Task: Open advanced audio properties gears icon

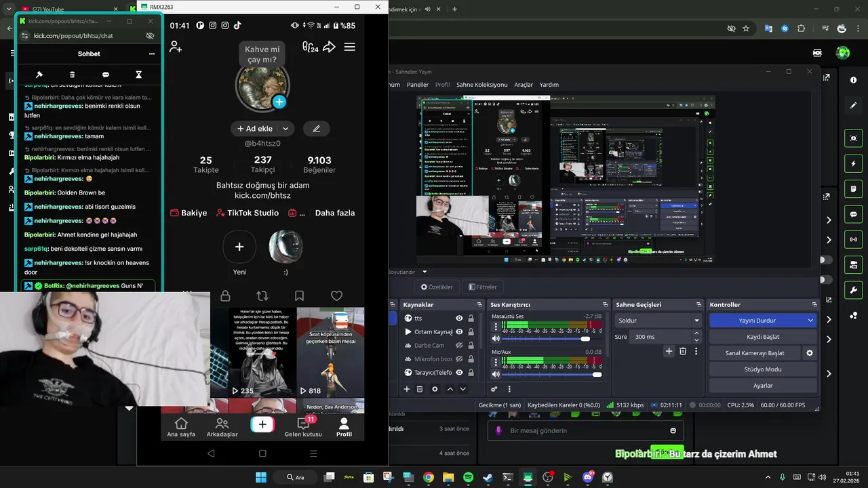Action: pos(494,389)
